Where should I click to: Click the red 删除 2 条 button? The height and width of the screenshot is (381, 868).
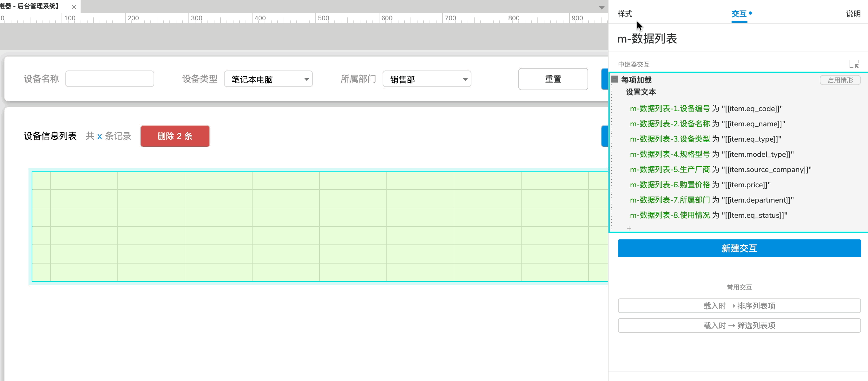tap(175, 136)
